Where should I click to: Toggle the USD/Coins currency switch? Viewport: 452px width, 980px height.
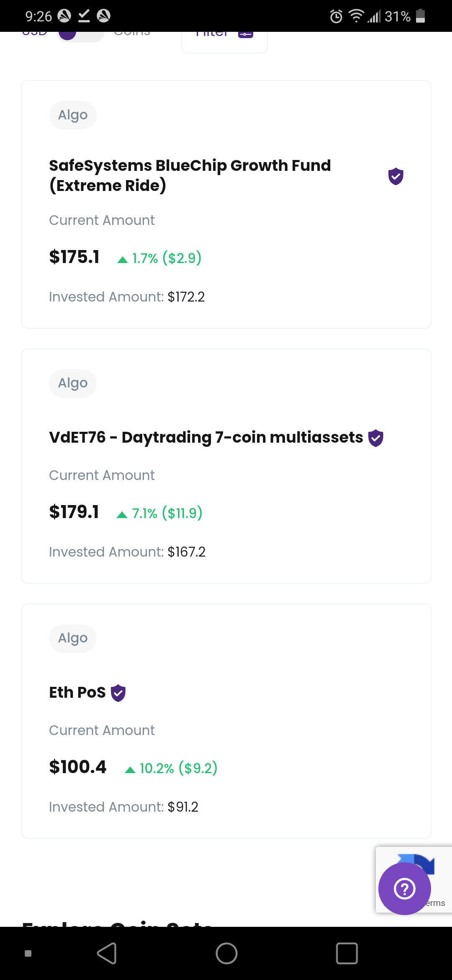pyautogui.click(x=80, y=34)
